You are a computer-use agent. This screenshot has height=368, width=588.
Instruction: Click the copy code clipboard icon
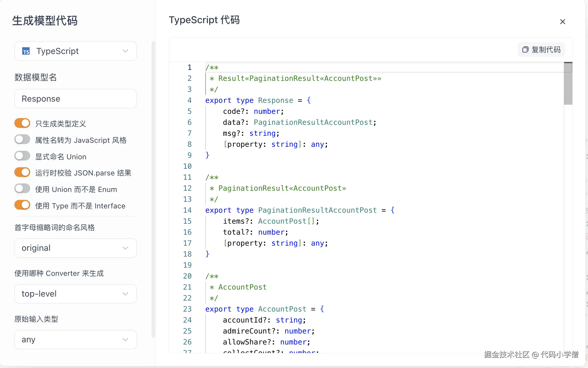pos(525,49)
